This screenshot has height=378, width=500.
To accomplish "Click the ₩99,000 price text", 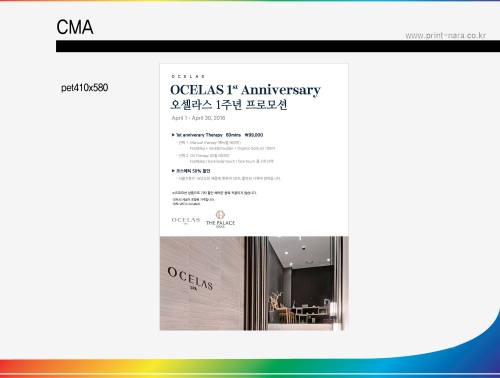I will [x=254, y=135].
